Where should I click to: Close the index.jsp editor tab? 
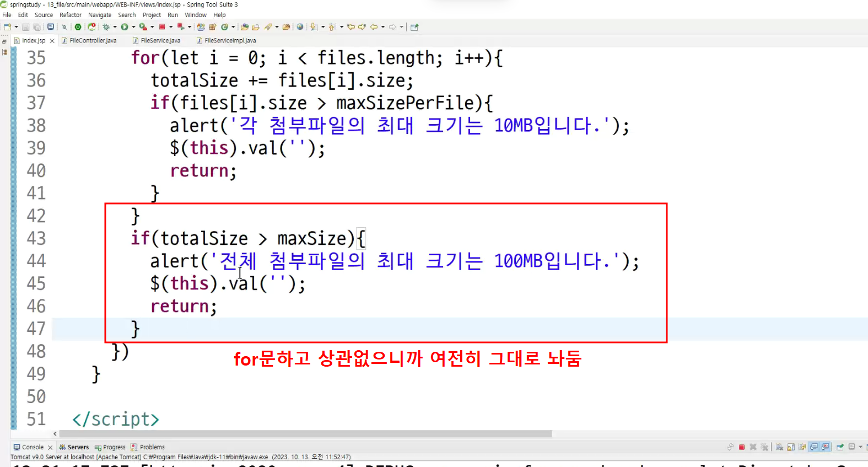click(52, 41)
